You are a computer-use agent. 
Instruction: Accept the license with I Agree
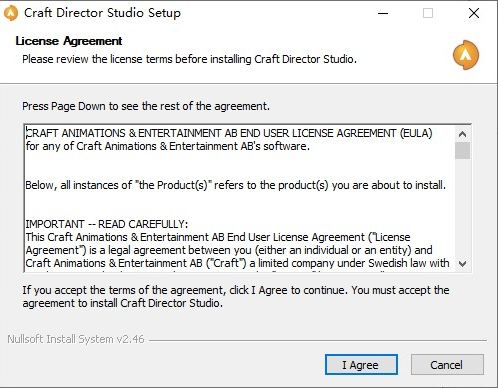pyautogui.click(x=361, y=365)
